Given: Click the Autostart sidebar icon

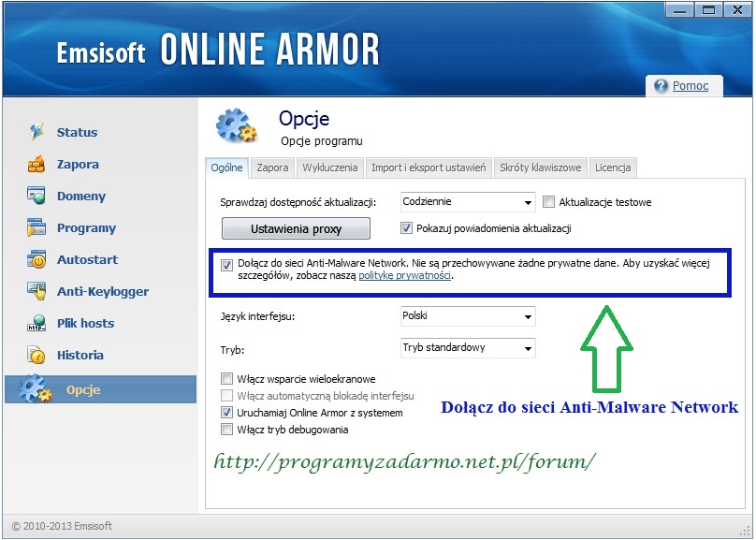Looking at the screenshot, I should point(36,260).
